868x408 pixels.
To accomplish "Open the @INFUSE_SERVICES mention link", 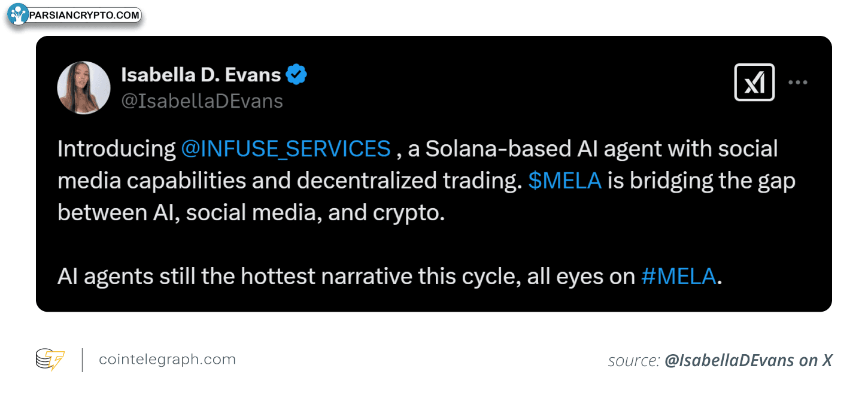I will [x=286, y=148].
